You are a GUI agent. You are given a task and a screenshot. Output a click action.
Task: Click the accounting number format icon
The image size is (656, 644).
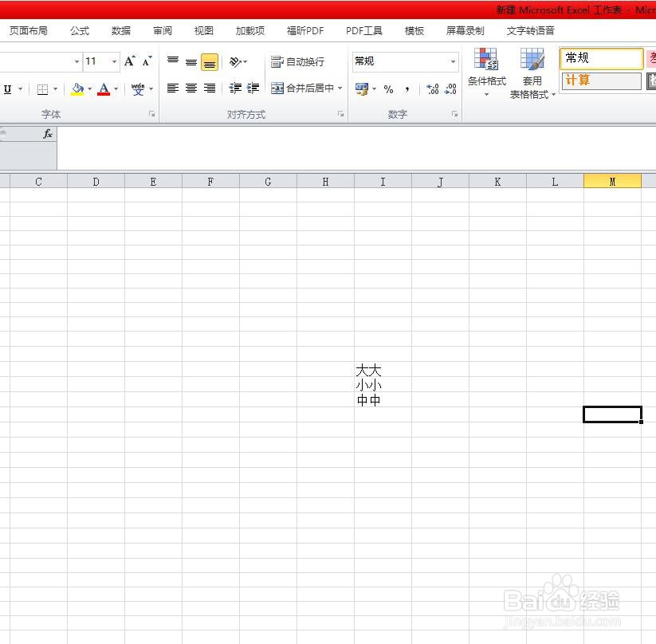pyautogui.click(x=361, y=88)
